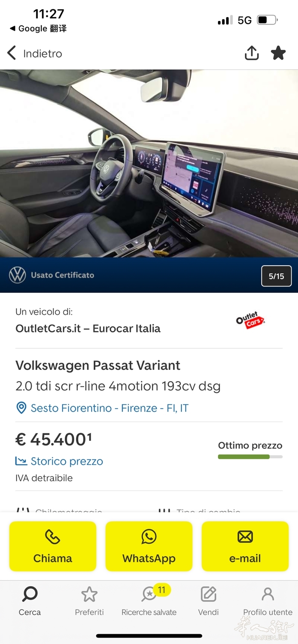Tap the 5/15 photo counter badge
The width and height of the screenshot is (298, 644).
[x=276, y=276]
